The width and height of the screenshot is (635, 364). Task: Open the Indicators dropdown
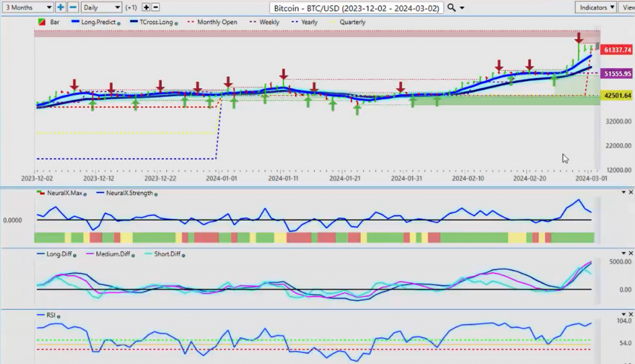pyautogui.click(x=596, y=7)
